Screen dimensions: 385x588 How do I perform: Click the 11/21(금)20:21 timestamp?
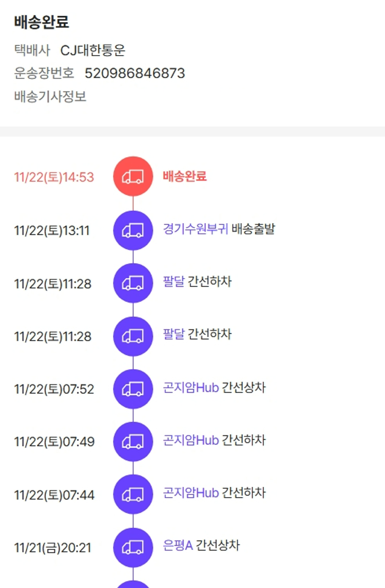point(52,548)
